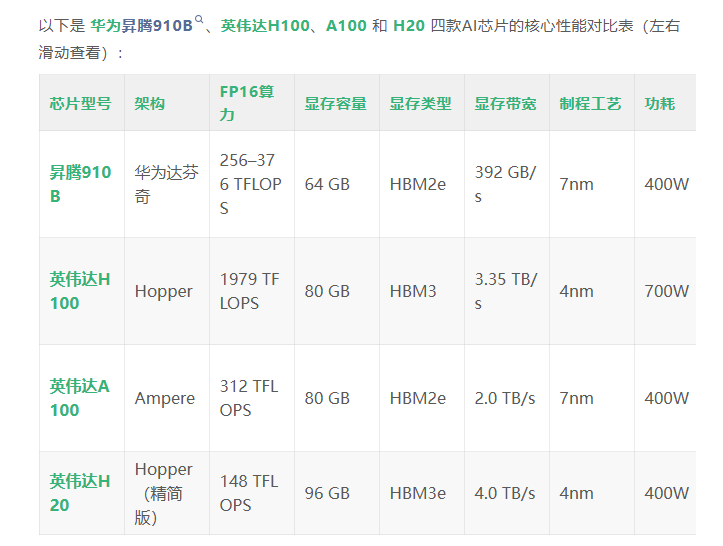
Task: Select the 392 GB/s bandwidth cell
Action: click(505, 184)
